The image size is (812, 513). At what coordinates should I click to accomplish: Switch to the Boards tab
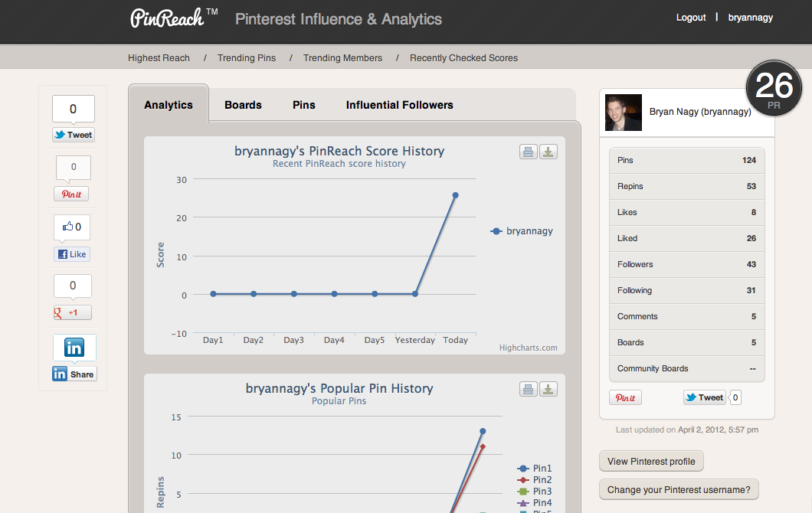243,105
